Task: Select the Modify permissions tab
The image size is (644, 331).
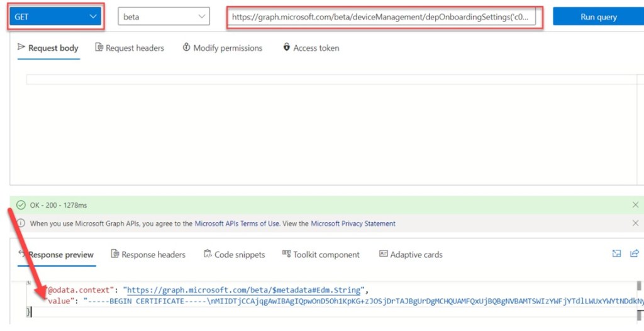Action: pos(222,48)
